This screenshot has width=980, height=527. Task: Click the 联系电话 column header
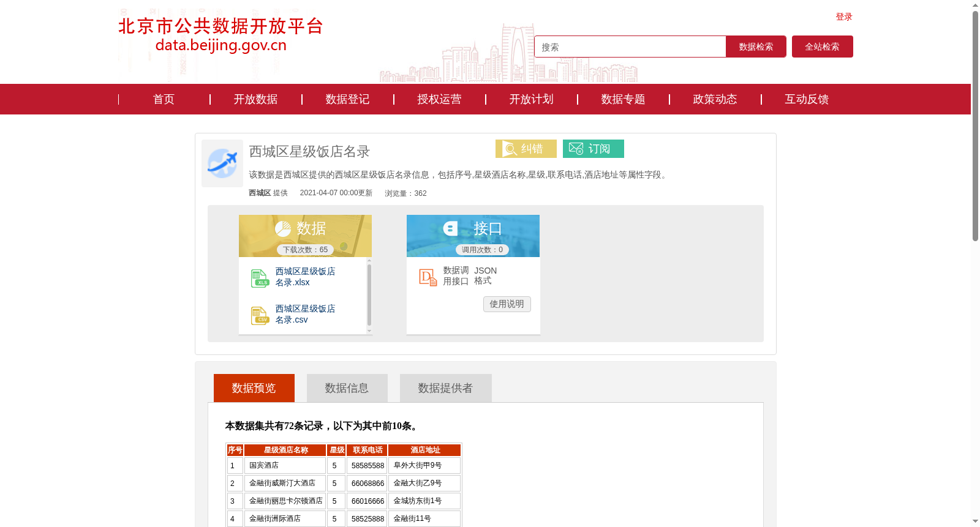(367, 450)
